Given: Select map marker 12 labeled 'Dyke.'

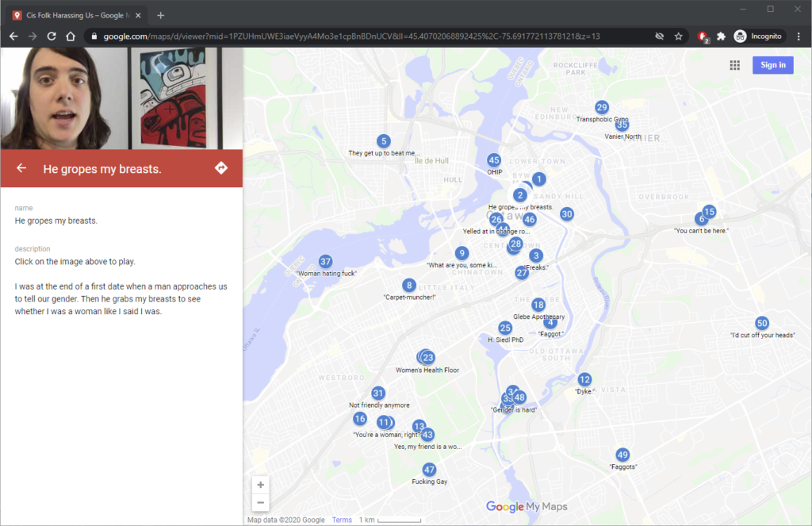Looking at the screenshot, I should click(584, 379).
